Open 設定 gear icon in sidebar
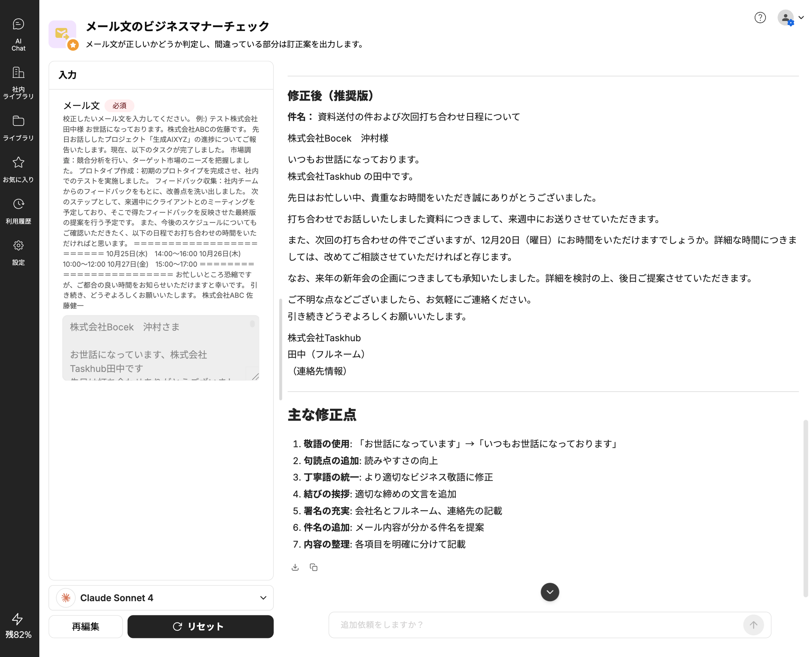The height and width of the screenshot is (657, 812). [x=18, y=252]
